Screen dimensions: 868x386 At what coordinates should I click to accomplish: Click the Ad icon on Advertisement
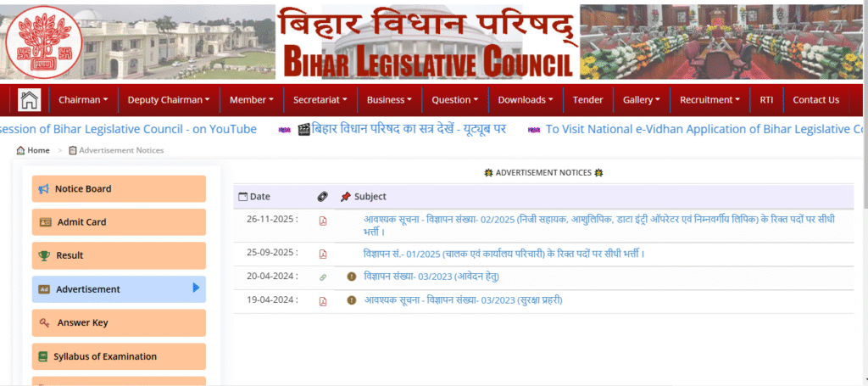point(44,289)
